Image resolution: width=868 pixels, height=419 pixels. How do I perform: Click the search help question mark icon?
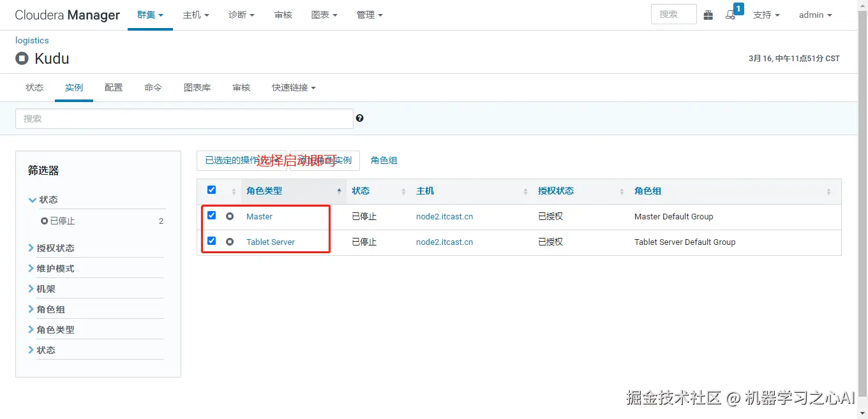coord(360,118)
